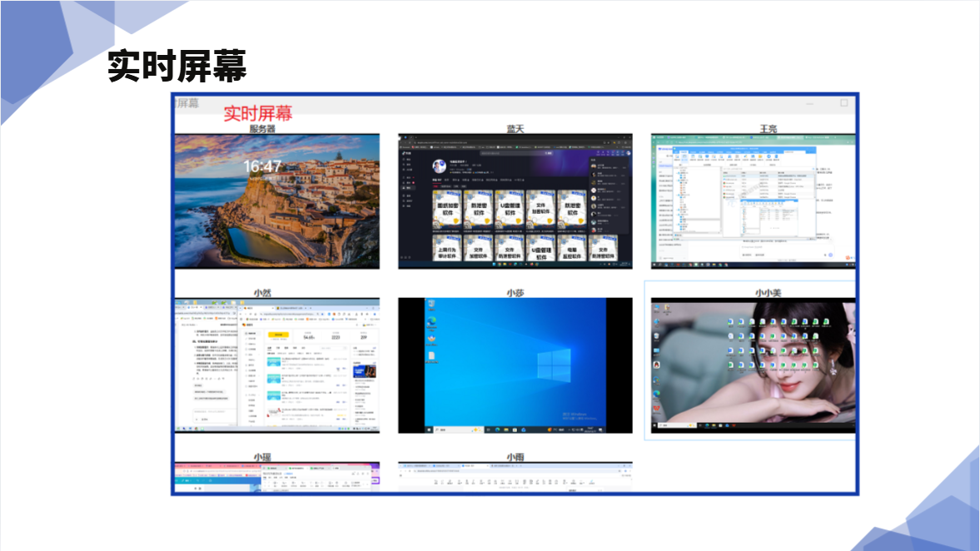This screenshot has height=551, width=980.
Task: Click the 蓝天 name label
Action: [515, 129]
